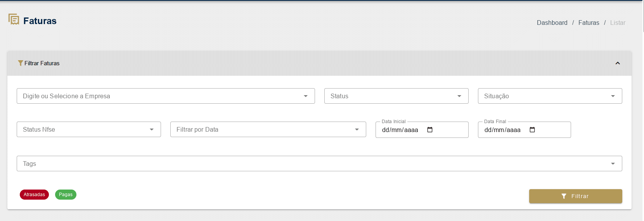Image resolution: width=644 pixels, height=221 pixels.
Task: Collapse the Filtrar Faturas panel chevron
Action: [617, 63]
